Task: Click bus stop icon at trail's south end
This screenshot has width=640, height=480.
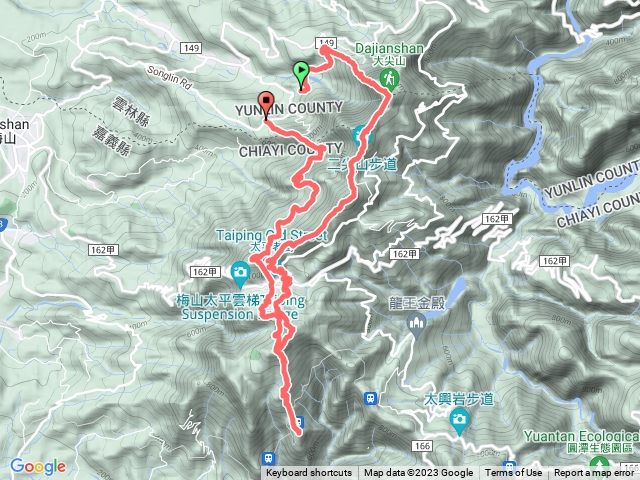Action: coord(299,421)
